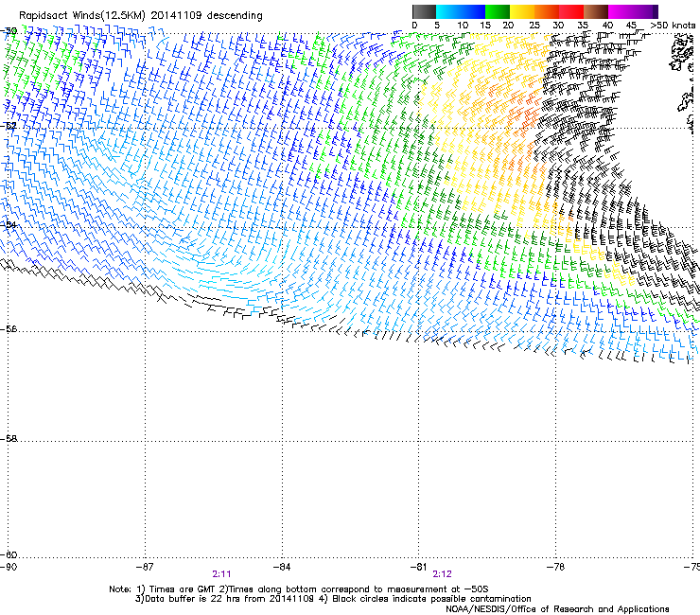700x615 pixels.
Task: Click the orange 25-30 knots legend segment
Action: tap(547, 11)
